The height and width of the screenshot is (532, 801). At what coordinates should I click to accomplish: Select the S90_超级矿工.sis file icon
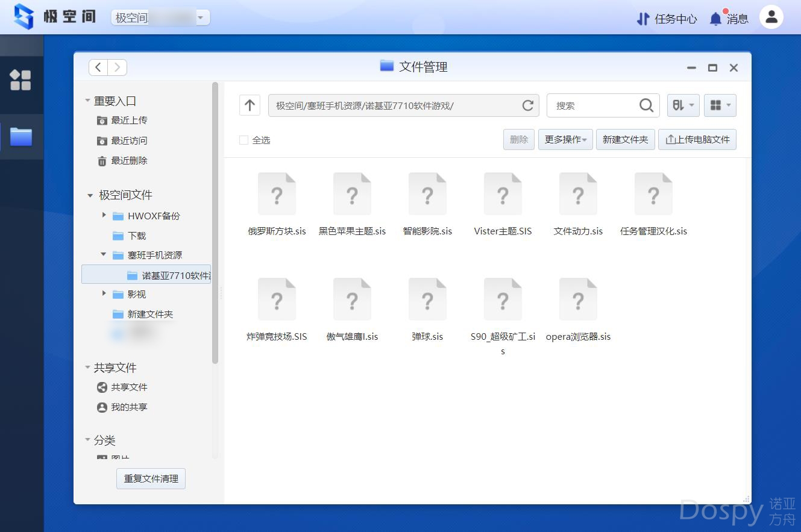(503, 299)
